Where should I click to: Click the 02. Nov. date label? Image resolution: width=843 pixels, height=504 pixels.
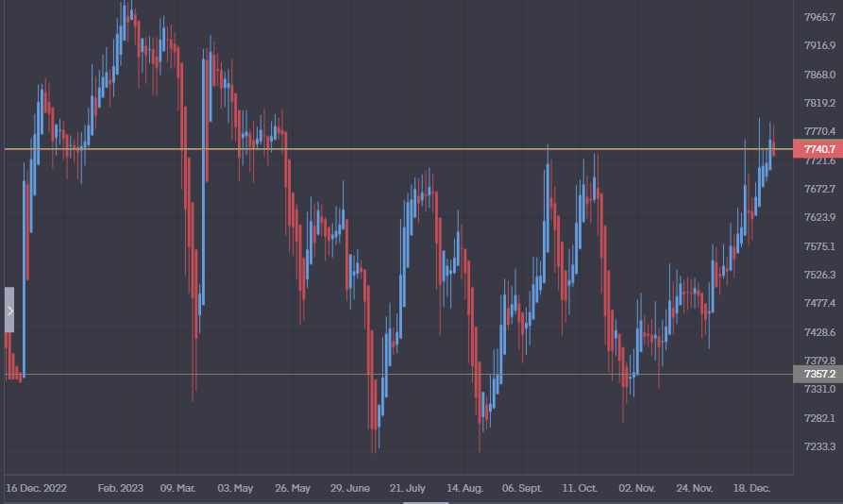point(636,488)
